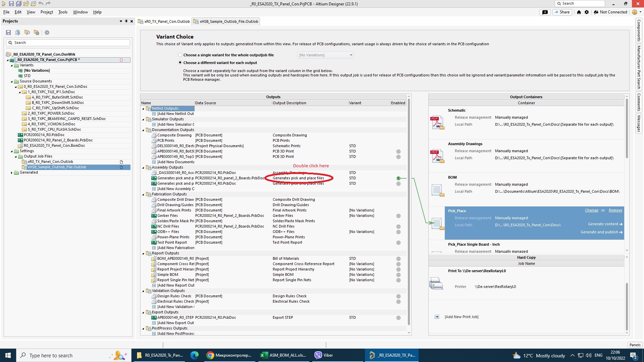Screen dimensions: 644x362
Task: Collapse the Source Documents folder
Action: [x=12, y=81]
